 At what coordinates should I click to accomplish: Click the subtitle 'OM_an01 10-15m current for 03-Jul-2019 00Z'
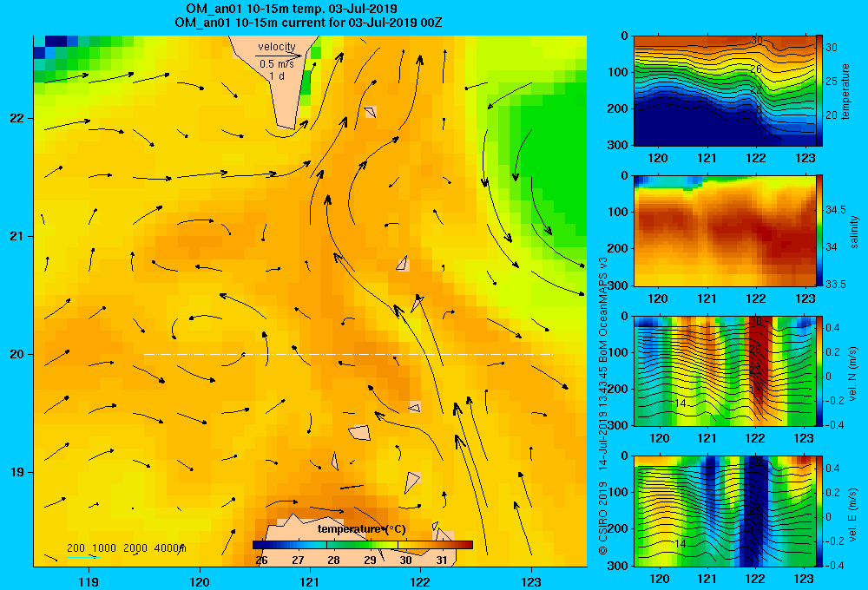pyautogui.click(x=308, y=23)
